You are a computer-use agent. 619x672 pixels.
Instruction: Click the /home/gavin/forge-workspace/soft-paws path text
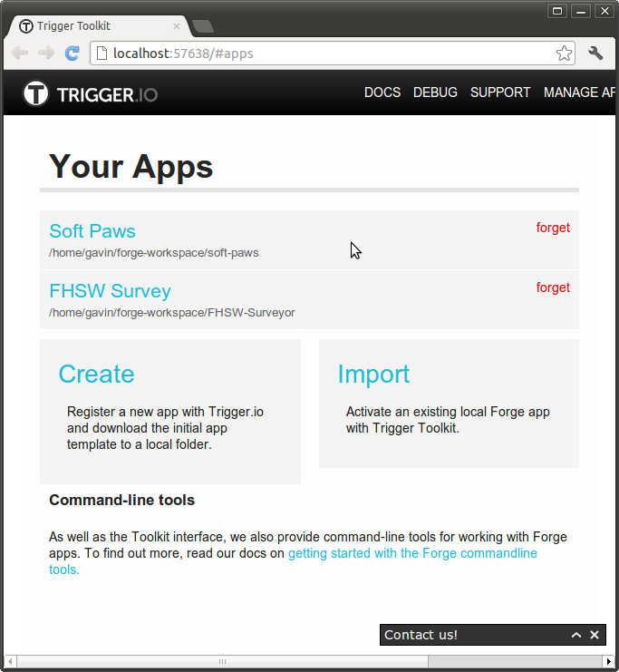point(154,253)
